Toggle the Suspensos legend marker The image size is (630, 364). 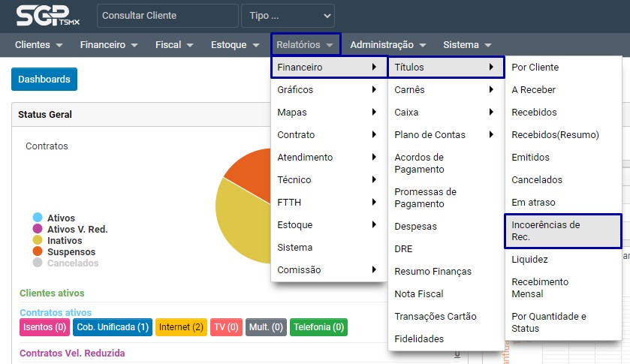37,251
